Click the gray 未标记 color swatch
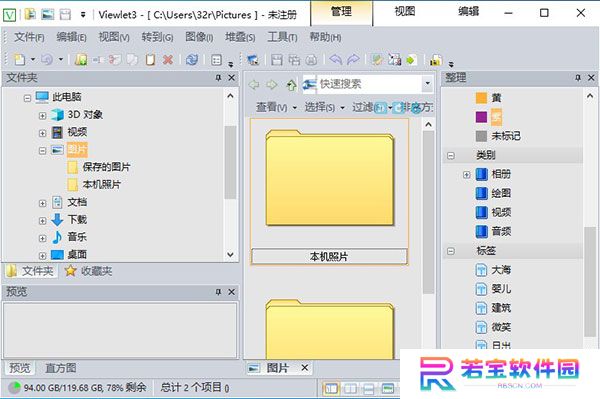The image size is (600, 399). (481, 136)
